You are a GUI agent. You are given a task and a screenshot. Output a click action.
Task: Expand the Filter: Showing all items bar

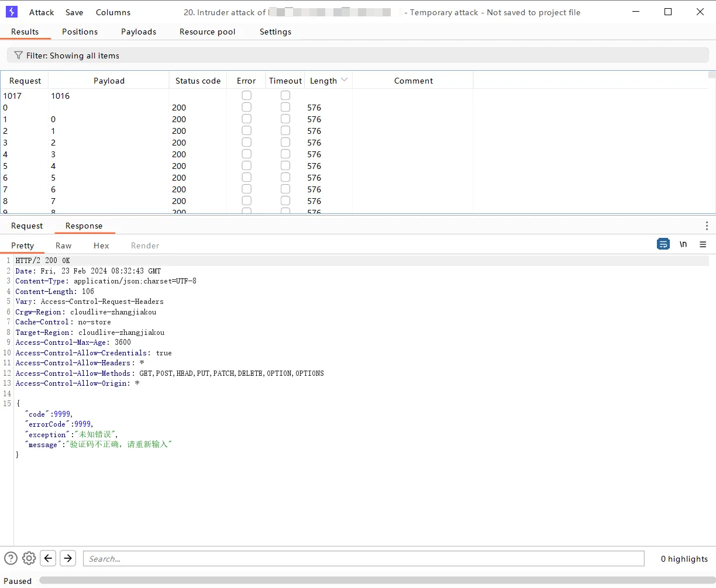click(x=357, y=56)
